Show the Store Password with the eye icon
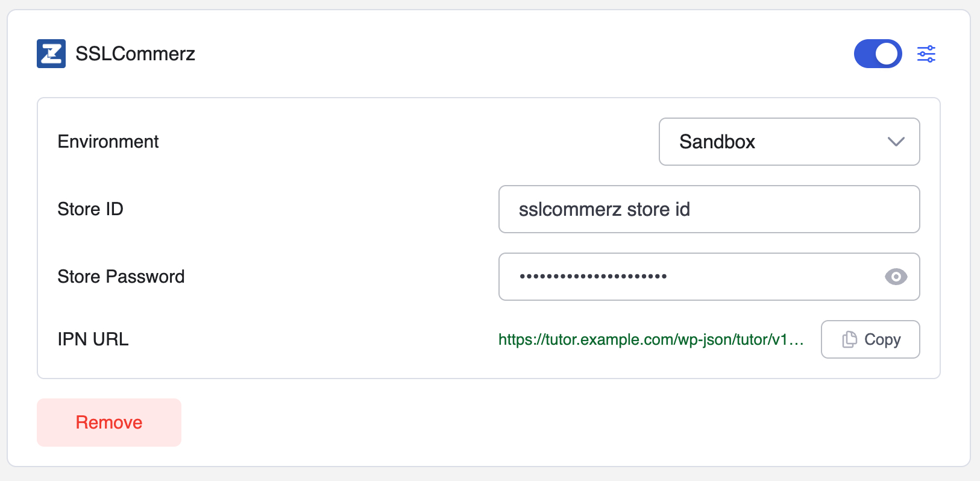The image size is (980, 481). (896, 277)
